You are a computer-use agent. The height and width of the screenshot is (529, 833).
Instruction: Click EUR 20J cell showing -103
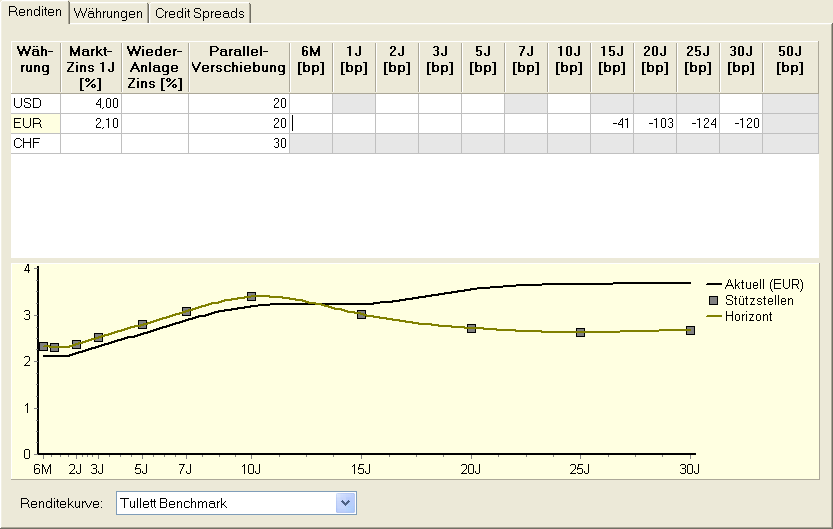(655, 123)
